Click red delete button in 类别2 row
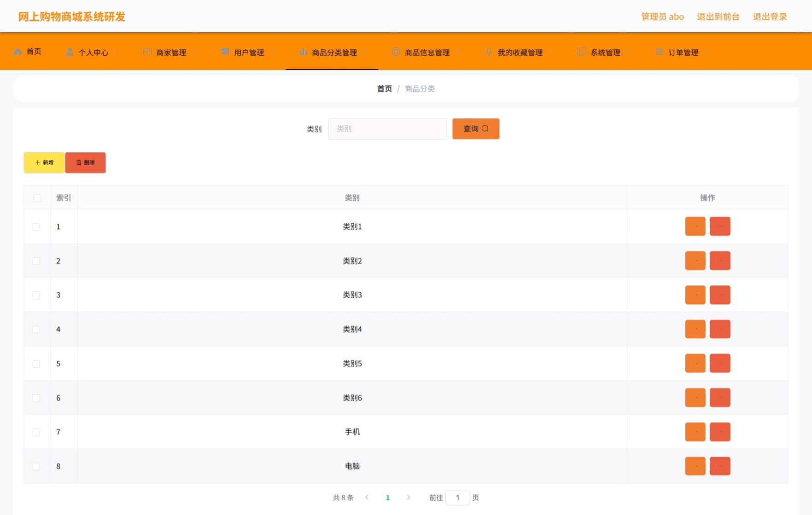Viewport: 812px width, 515px height. [720, 260]
